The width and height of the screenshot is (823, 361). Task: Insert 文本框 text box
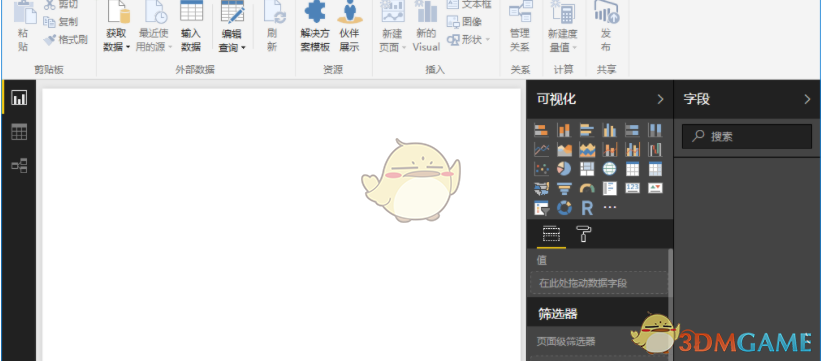pos(469,5)
